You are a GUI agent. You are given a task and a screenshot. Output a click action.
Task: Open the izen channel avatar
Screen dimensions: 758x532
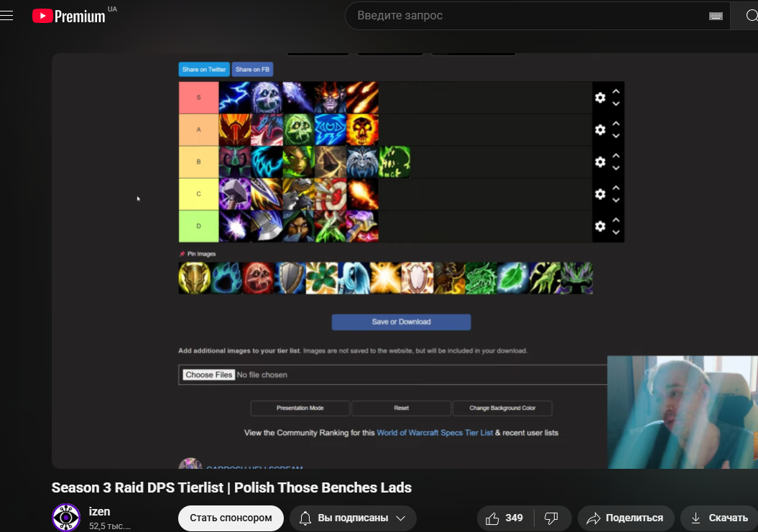coord(66,518)
